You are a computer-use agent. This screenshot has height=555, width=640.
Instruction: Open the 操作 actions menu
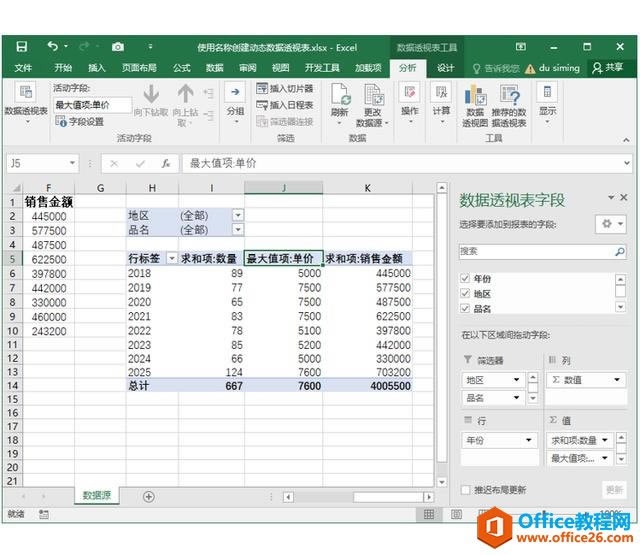click(x=410, y=103)
